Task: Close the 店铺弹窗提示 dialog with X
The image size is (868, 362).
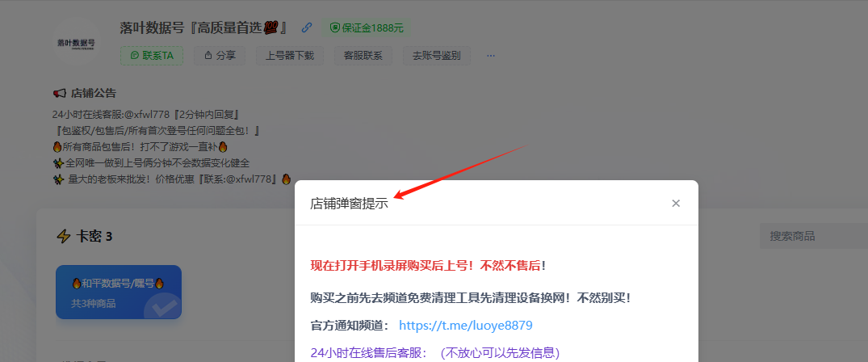Action: (x=676, y=204)
